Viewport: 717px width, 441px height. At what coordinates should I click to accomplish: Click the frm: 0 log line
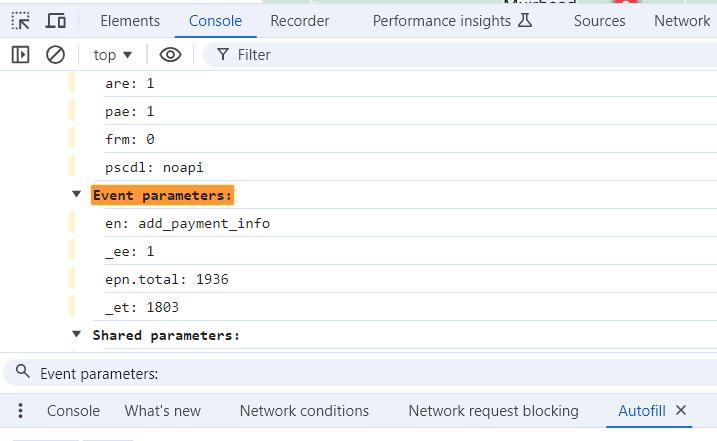click(x=130, y=139)
